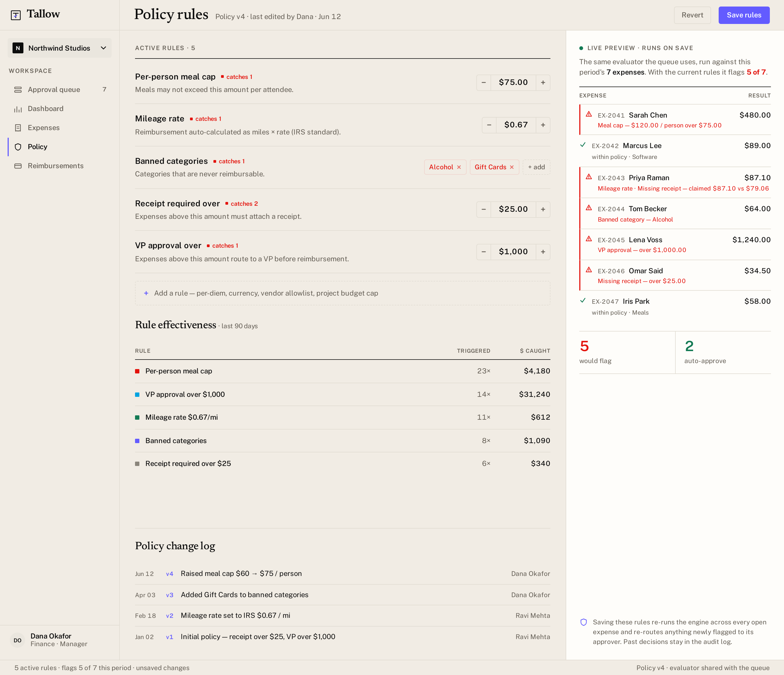
Task: Add a new banned category
Action: point(536,167)
